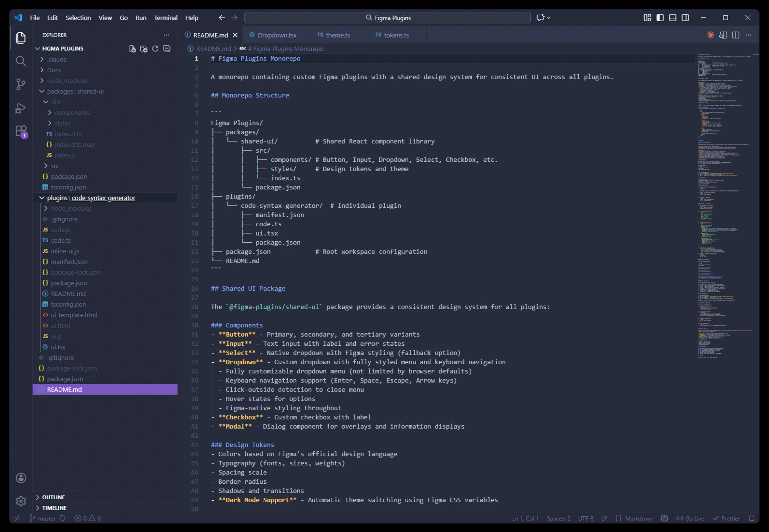The image size is (769, 532).
Task: Open the Run and Debug view
Action: (21, 108)
